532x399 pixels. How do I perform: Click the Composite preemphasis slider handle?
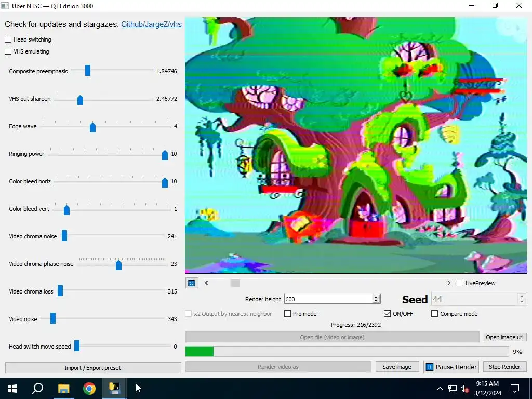point(88,71)
